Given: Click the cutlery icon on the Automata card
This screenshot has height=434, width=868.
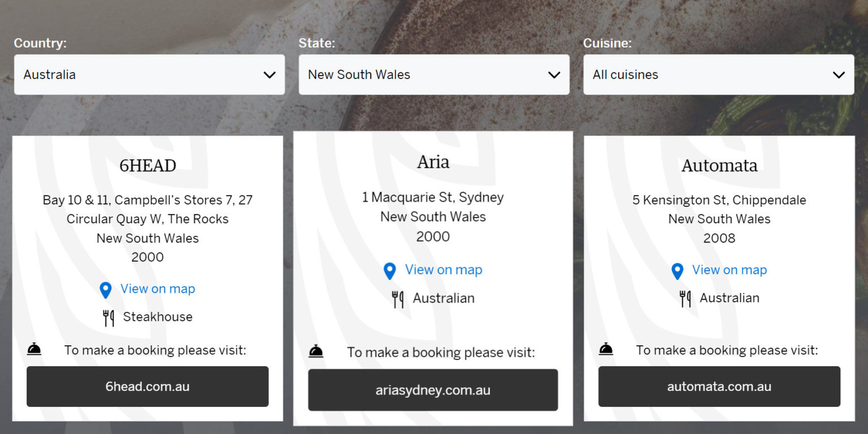Looking at the screenshot, I should tap(685, 299).
